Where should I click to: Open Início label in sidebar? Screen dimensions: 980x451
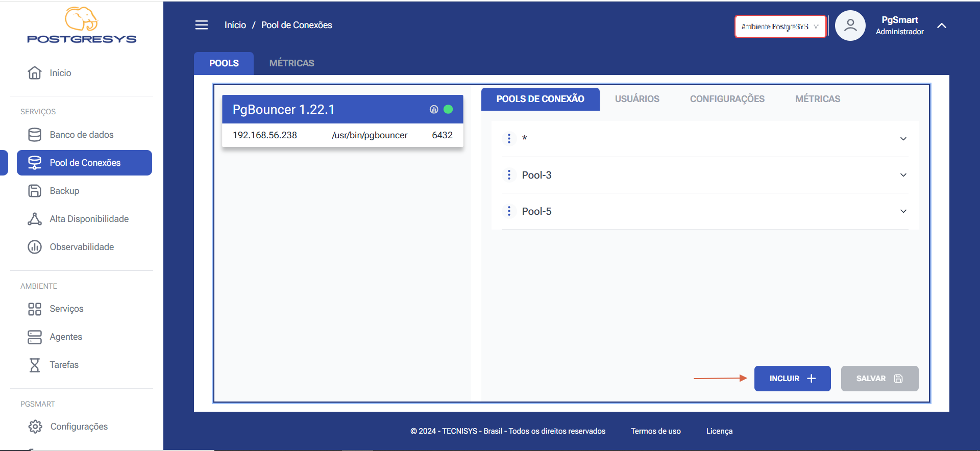point(60,73)
